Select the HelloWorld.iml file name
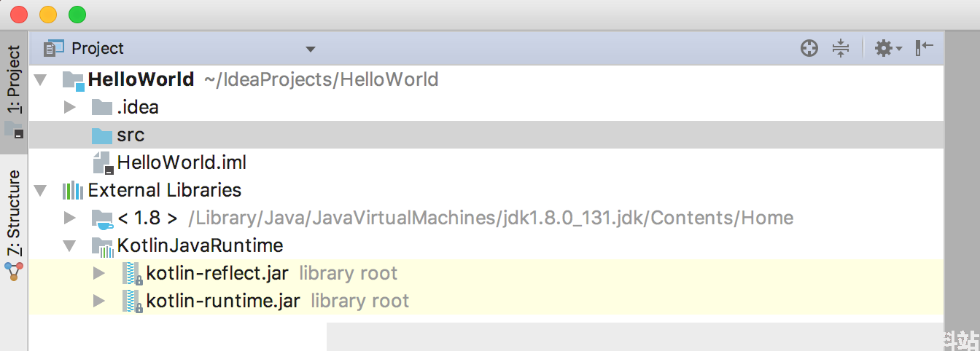Image resolution: width=980 pixels, height=351 pixels. point(182,163)
